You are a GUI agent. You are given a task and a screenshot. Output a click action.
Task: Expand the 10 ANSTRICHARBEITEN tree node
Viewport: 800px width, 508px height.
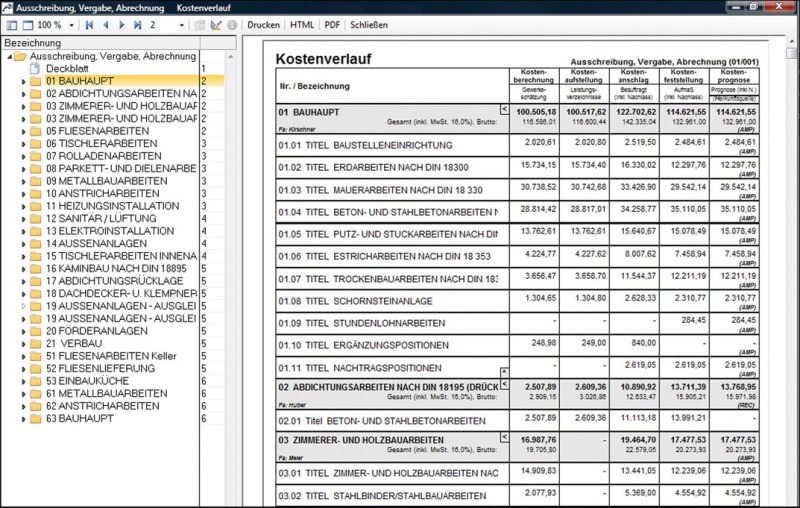coord(23,194)
